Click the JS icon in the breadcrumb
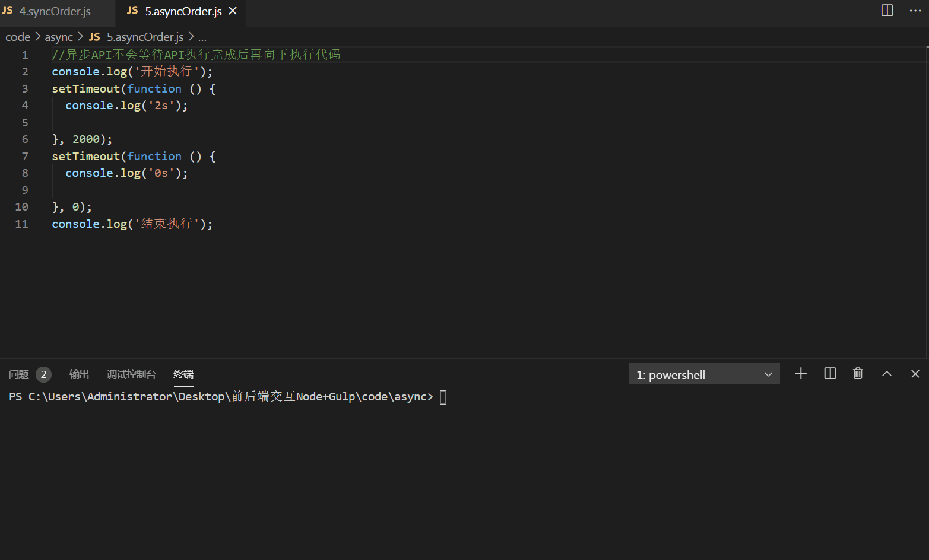The image size is (929, 560). click(94, 37)
